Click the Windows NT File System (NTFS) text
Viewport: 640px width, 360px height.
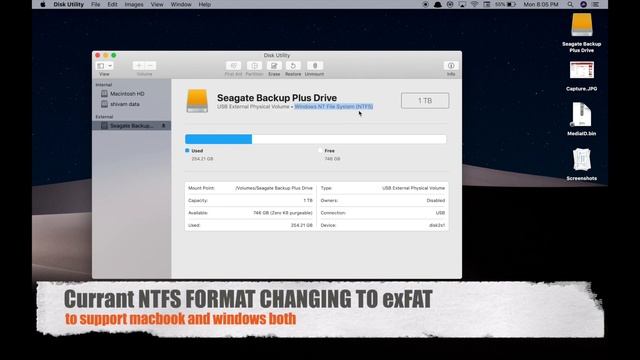tap(334, 107)
